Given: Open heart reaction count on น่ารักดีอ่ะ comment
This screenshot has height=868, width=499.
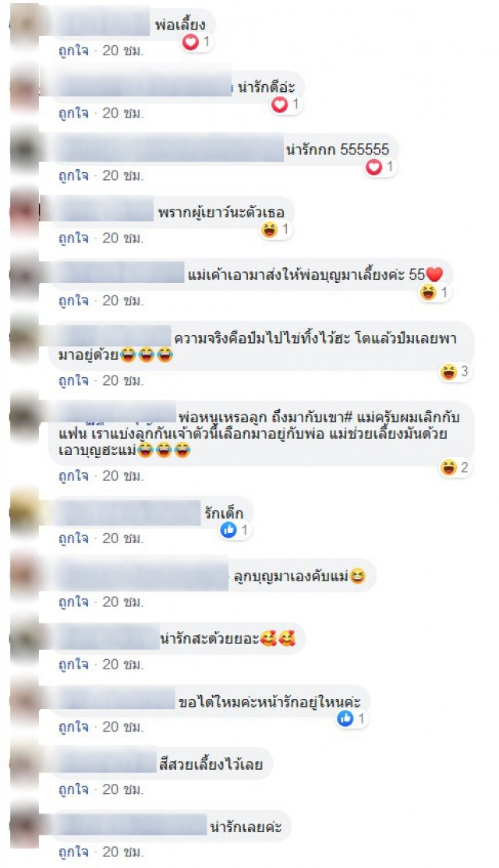Looking at the screenshot, I should coord(287,104).
